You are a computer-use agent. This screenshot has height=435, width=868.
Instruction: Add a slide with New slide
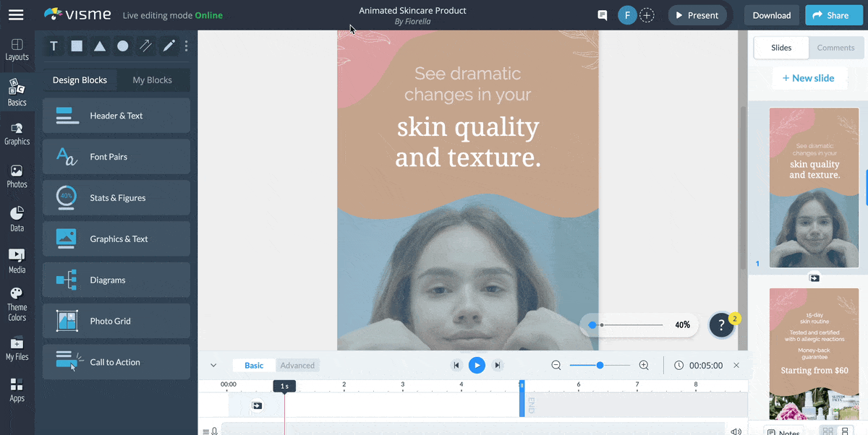tap(808, 78)
